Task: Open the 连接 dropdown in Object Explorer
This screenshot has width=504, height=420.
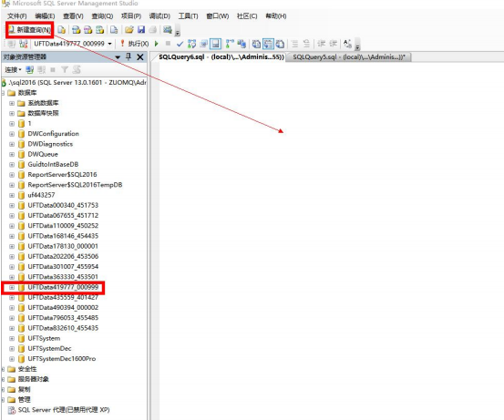Action: point(13,70)
